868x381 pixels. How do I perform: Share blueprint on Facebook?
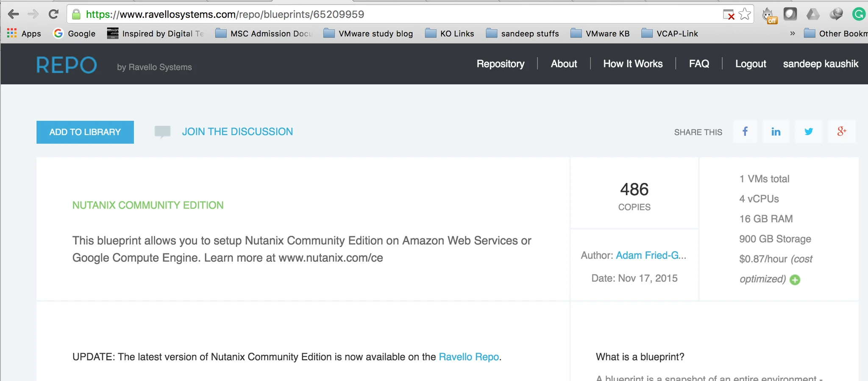pyautogui.click(x=745, y=132)
